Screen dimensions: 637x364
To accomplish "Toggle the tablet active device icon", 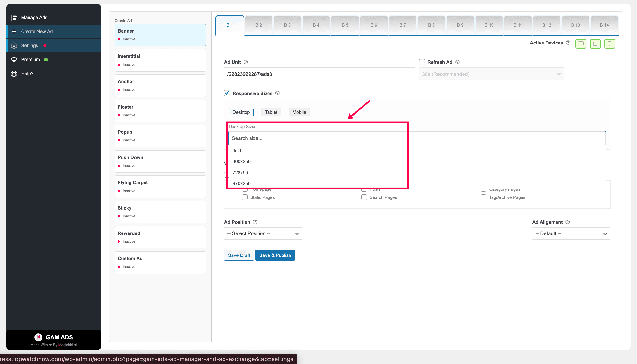I will click(x=595, y=44).
